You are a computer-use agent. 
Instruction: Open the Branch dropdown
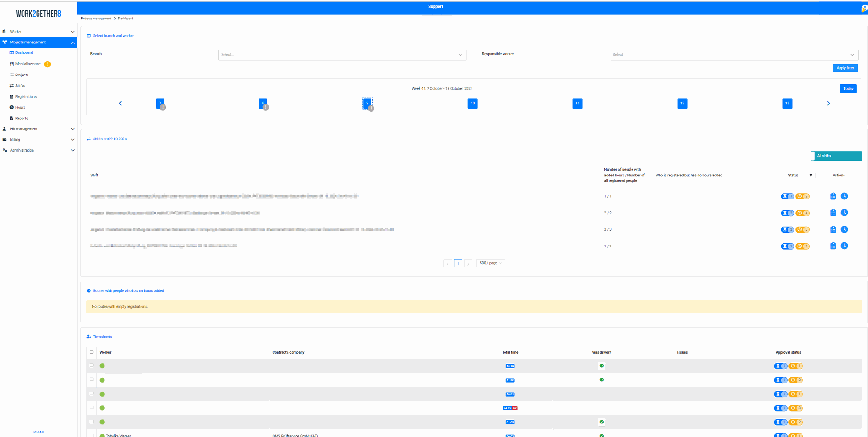click(342, 55)
